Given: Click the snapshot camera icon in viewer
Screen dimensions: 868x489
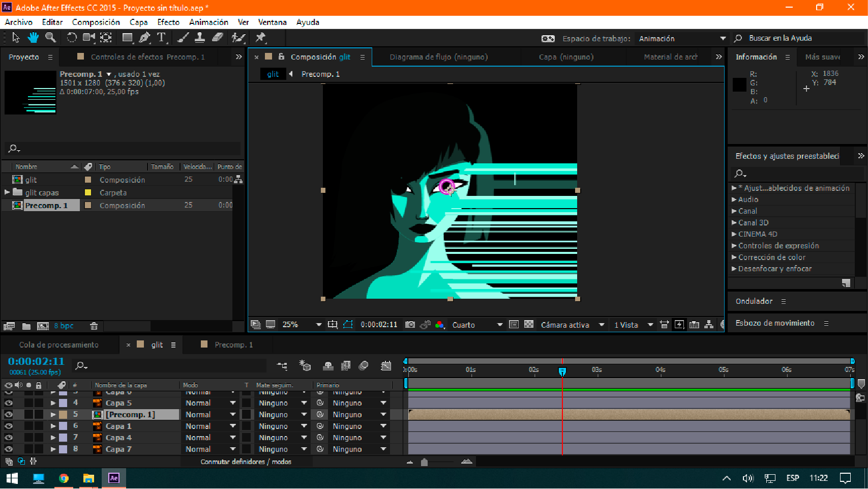Looking at the screenshot, I should (410, 325).
